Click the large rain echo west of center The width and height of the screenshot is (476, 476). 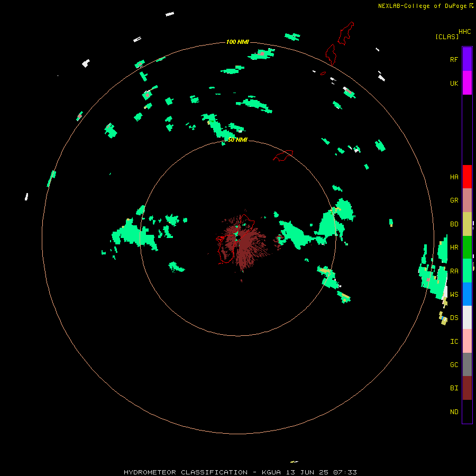pyautogui.click(x=134, y=234)
